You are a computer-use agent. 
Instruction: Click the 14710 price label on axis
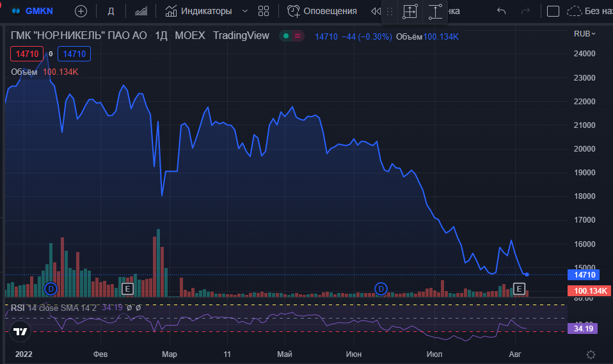[x=584, y=275]
